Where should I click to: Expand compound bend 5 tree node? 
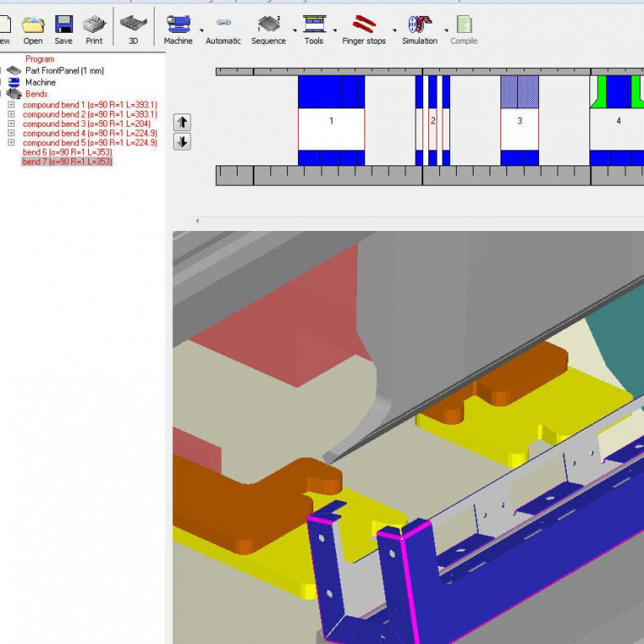tap(12, 143)
